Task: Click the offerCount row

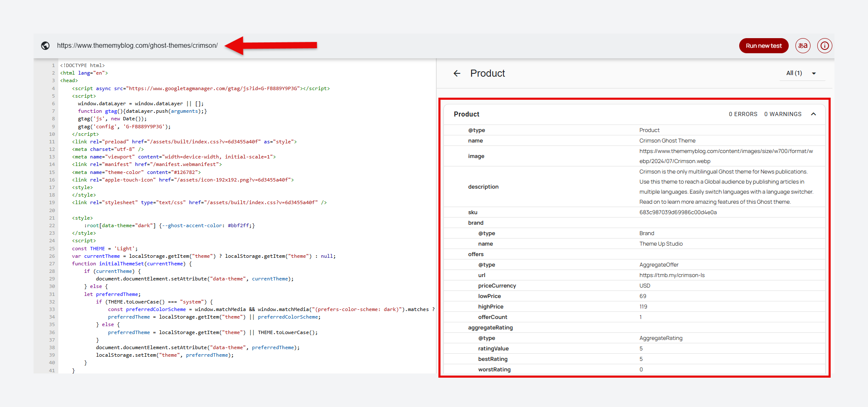Action: [634, 317]
